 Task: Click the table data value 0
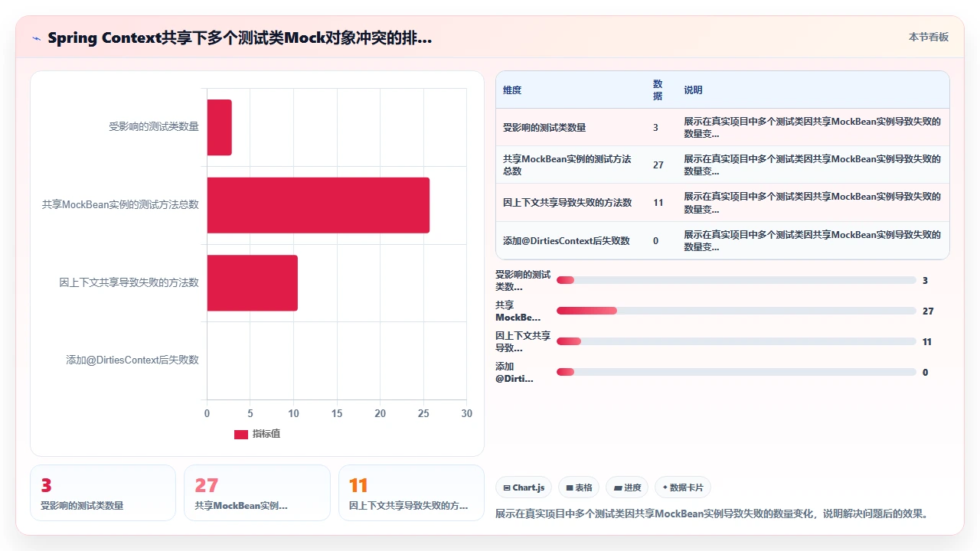[x=655, y=241]
